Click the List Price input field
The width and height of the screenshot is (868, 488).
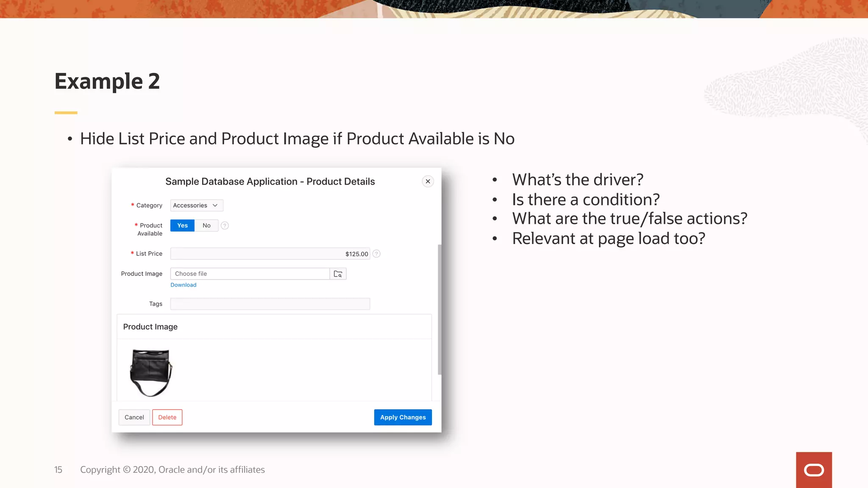tap(270, 254)
